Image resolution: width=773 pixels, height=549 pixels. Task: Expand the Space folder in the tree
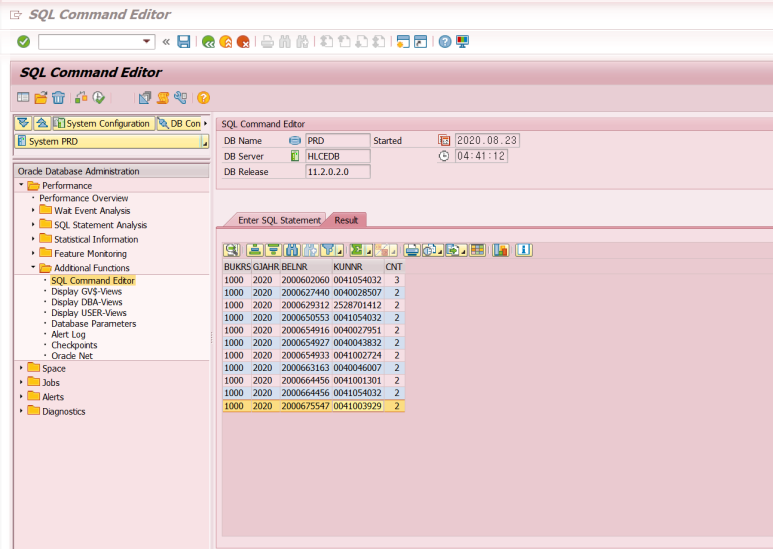coord(21,368)
